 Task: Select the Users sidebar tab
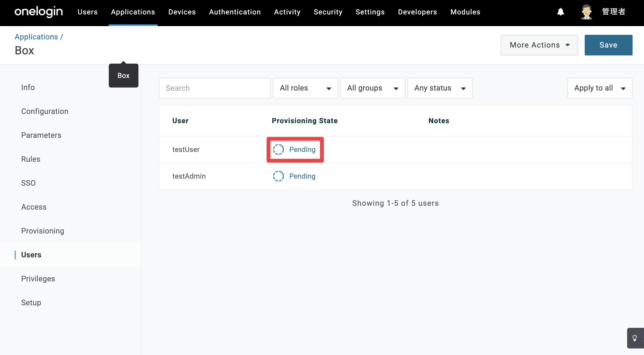click(x=31, y=255)
